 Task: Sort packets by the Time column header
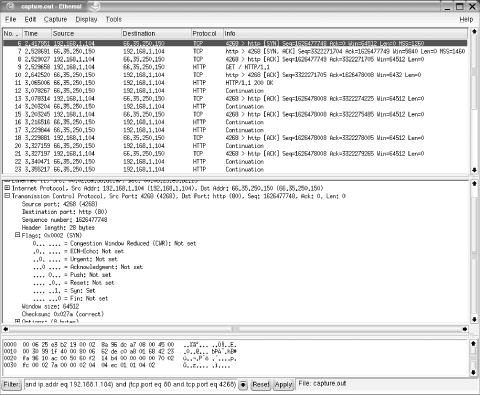click(37, 34)
